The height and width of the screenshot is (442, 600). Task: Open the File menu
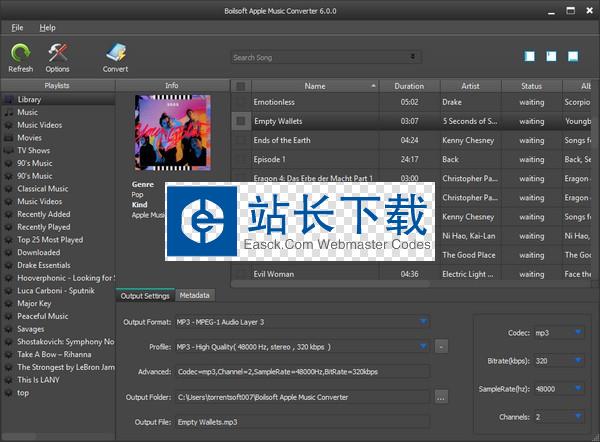[x=17, y=28]
